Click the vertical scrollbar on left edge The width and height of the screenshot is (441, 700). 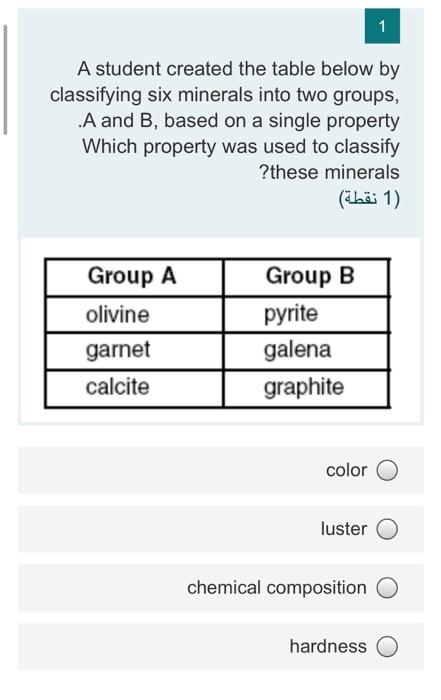coord(5,80)
